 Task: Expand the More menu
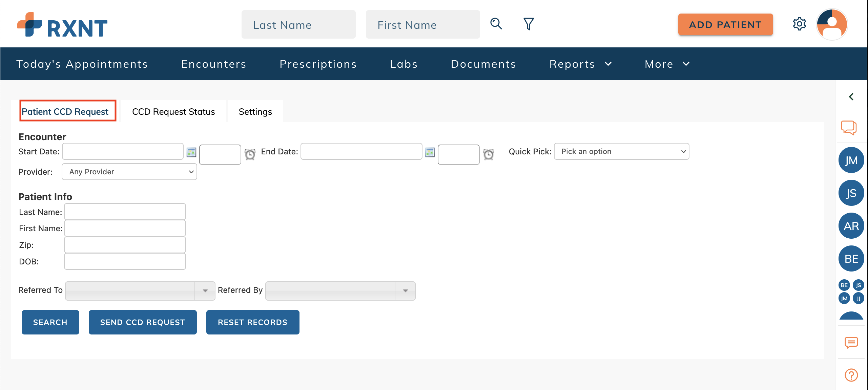(667, 64)
